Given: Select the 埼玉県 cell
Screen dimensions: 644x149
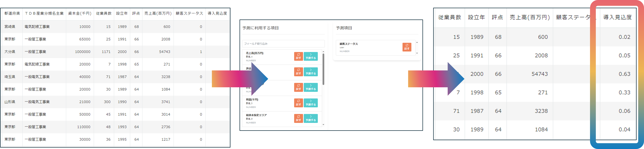Looking at the screenshot, I should 10,77.
